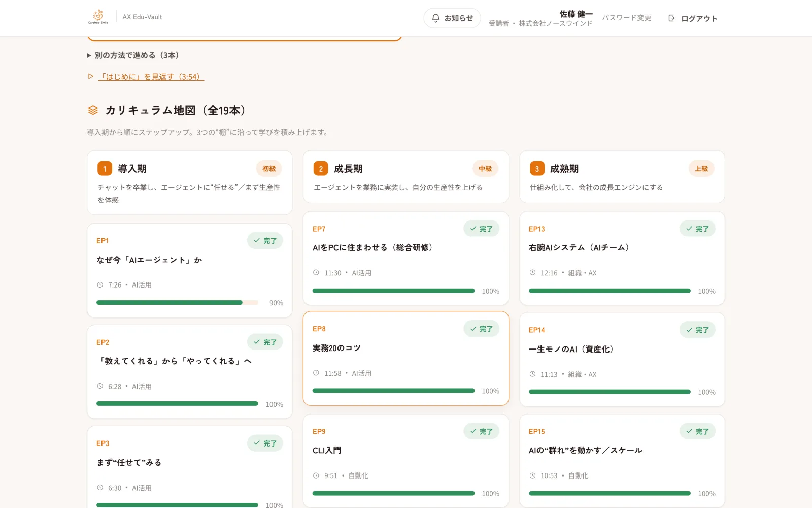Click clock icon next to 7:26
Viewport: 812px width, 508px height.
click(x=100, y=285)
